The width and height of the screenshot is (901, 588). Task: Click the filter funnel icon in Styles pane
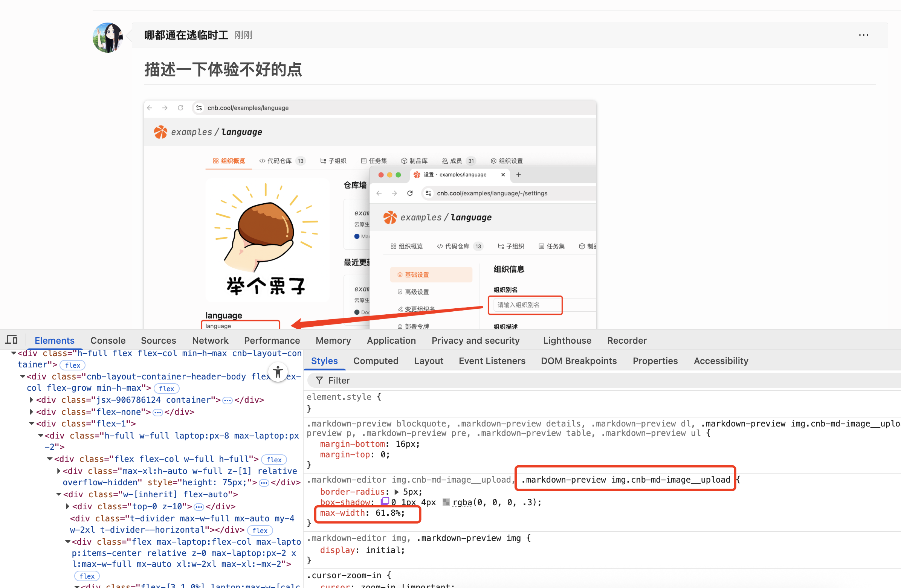click(320, 380)
